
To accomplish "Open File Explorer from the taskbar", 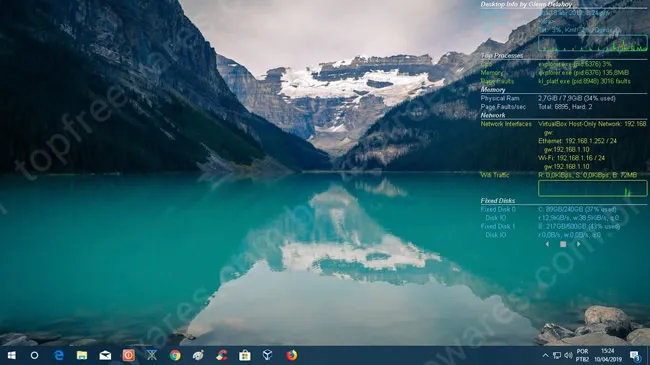I will click(x=82, y=355).
